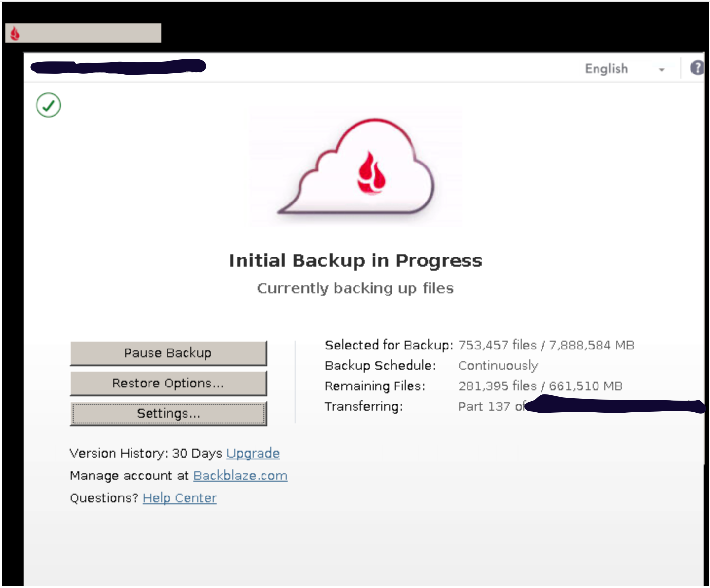Open the Settings dialog

coord(168,413)
